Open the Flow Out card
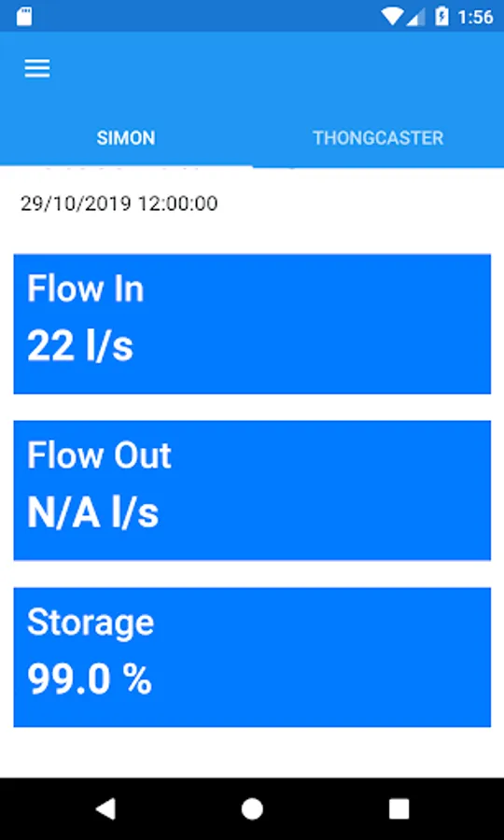The height and width of the screenshot is (840, 504). point(252,491)
